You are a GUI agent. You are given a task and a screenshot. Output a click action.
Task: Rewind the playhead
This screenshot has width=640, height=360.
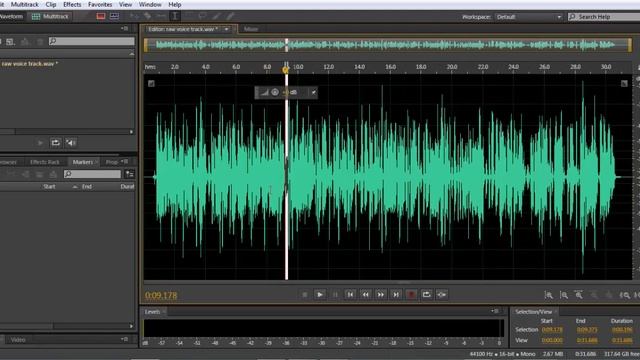365,294
